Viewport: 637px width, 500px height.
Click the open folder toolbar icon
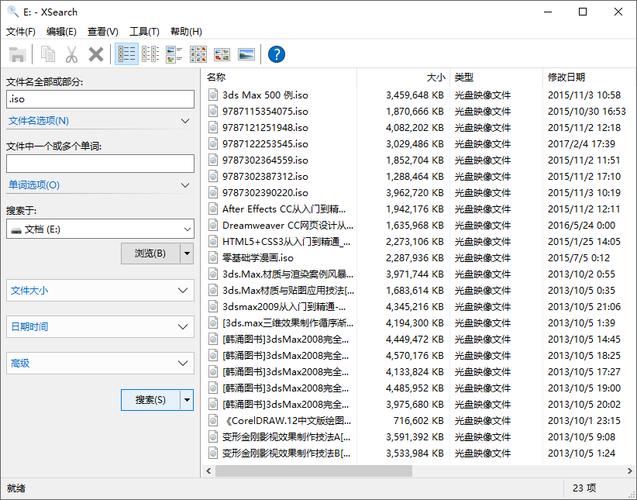(x=17, y=54)
